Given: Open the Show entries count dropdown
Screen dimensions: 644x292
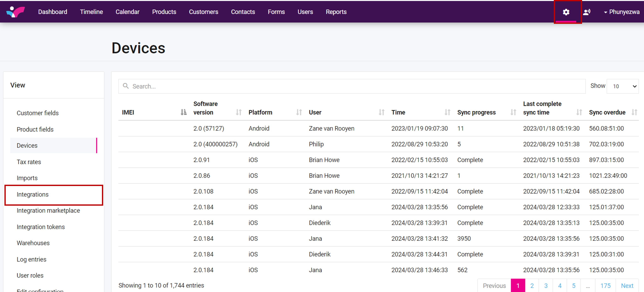Looking at the screenshot, I should click(x=623, y=86).
